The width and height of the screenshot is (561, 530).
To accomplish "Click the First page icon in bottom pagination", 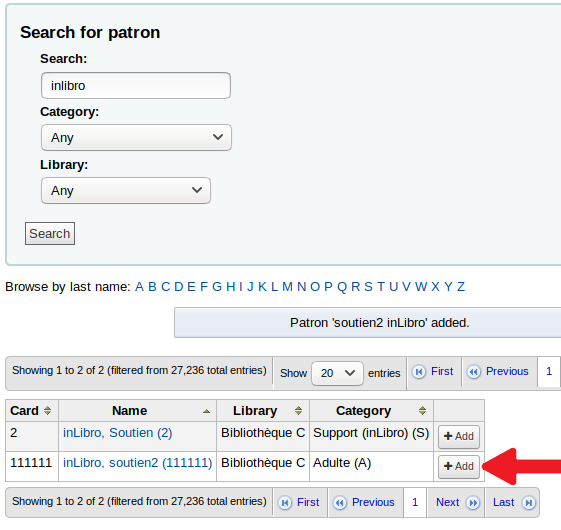I will click(285, 503).
